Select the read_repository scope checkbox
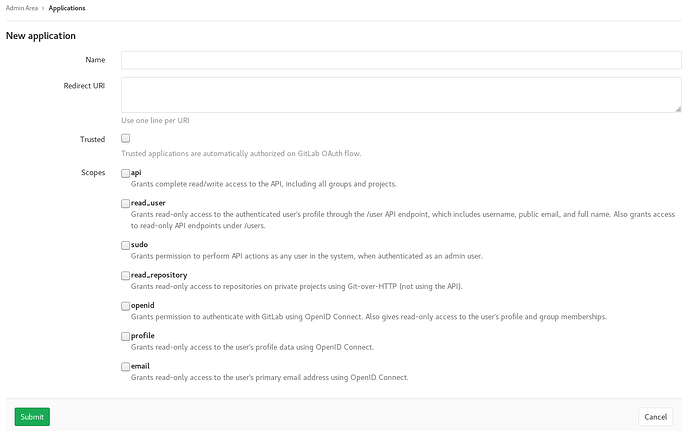Screen dimensions: 690x431 coord(126,275)
